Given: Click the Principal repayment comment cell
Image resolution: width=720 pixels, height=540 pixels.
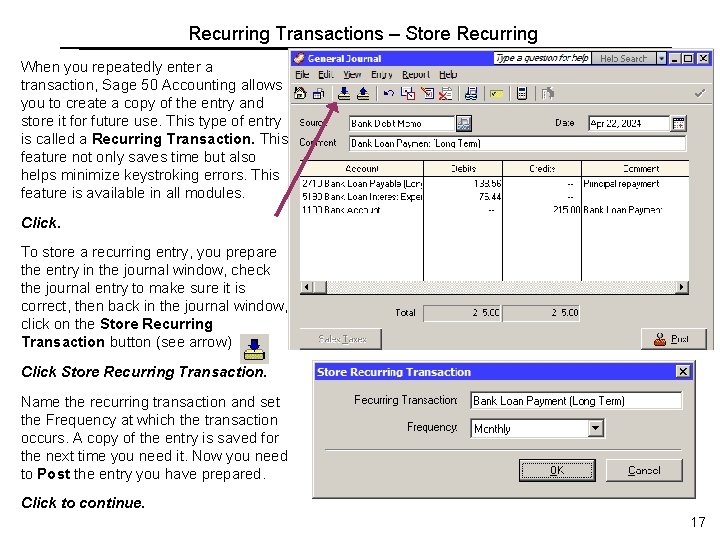Looking at the screenshot, I should 635,184.
